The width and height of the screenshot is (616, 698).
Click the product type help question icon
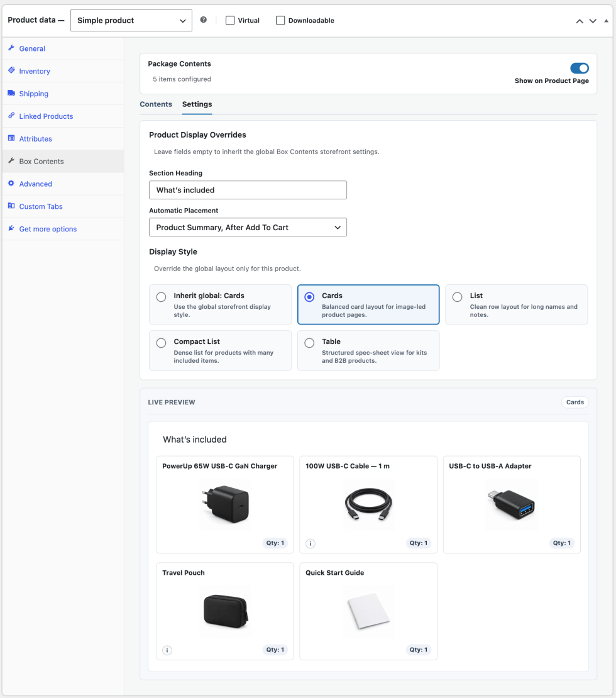(204, 19)
